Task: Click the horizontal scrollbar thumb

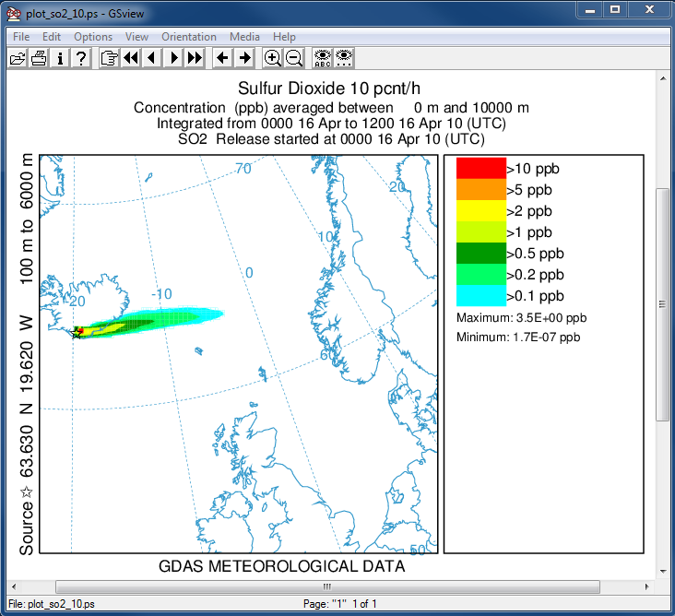Action: 327,586
